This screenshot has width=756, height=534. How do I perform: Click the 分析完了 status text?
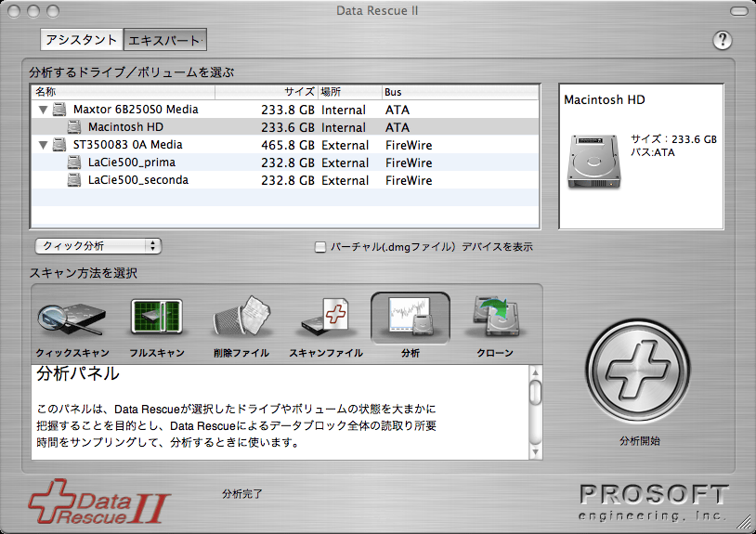point(242,493)
